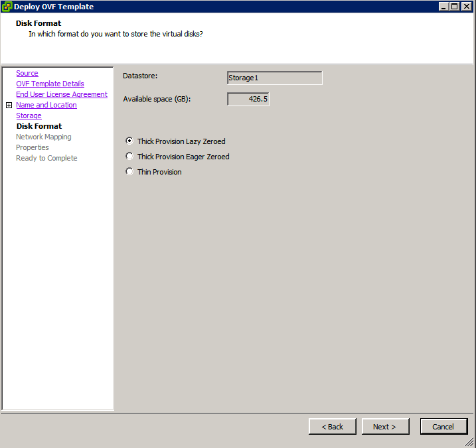Jump to the Name and Location step
The height and width of the screenshot is (448, 476).
click(x=46, y=105)
